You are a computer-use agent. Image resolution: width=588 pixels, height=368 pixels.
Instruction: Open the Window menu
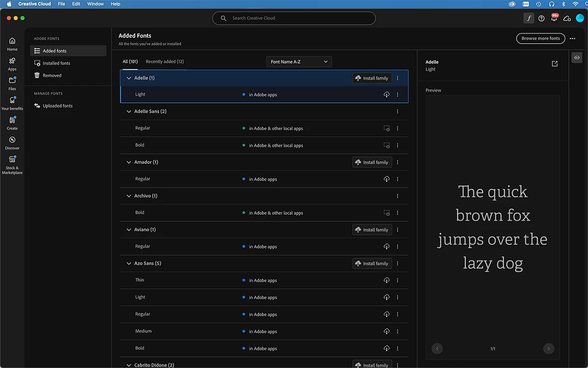tap(95, 4)
